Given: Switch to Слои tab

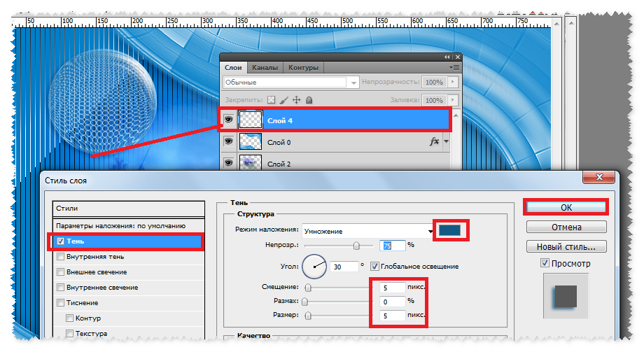Looking at the screenshot, I should tap(233, 67).
